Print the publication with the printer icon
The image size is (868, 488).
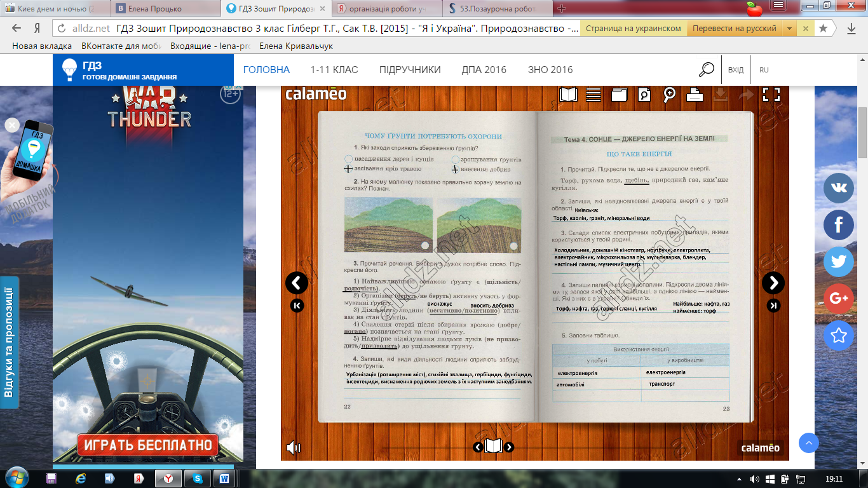tap(695, 95)
